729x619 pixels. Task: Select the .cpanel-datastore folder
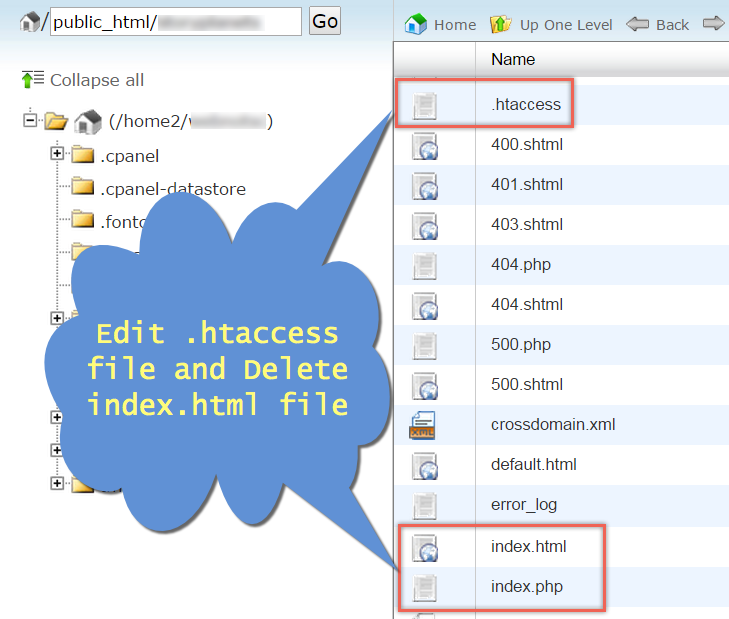click(172, 188)
